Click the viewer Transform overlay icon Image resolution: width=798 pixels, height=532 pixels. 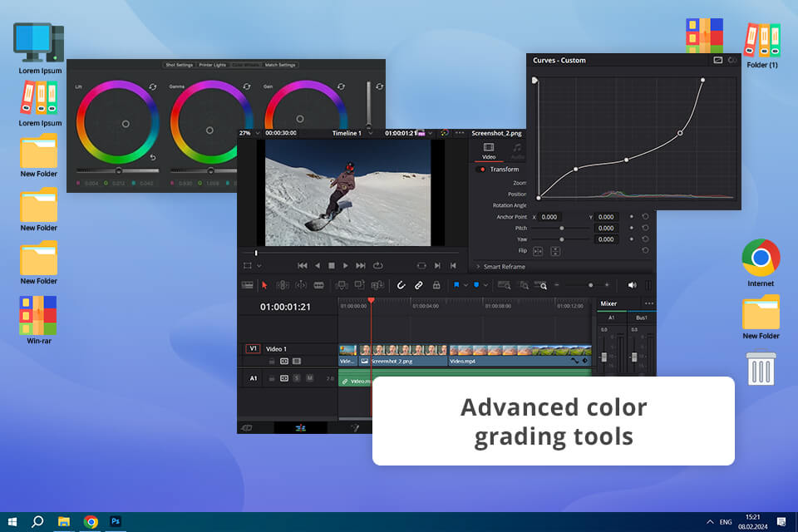click(x=248, y=266)
